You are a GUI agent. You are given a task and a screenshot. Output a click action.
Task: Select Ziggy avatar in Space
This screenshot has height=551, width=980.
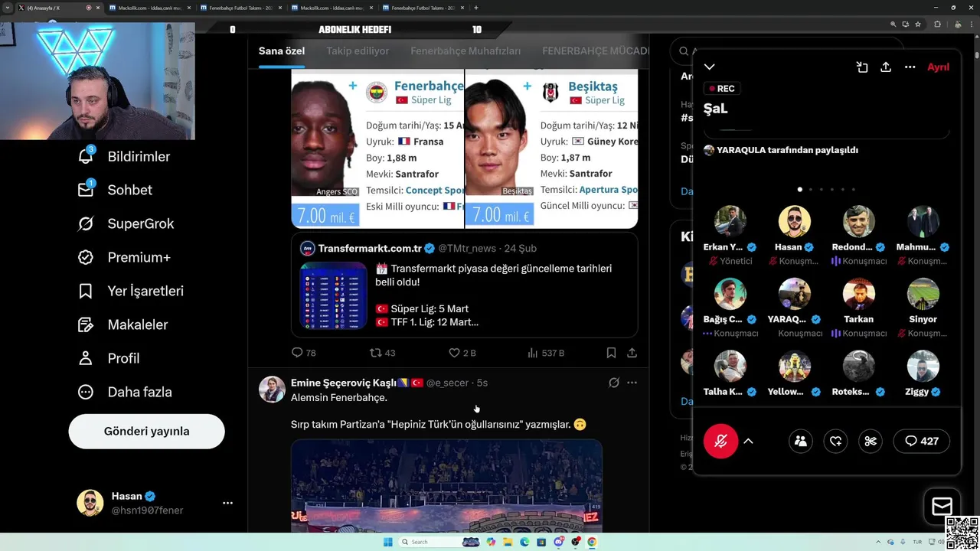coord(923,366)
